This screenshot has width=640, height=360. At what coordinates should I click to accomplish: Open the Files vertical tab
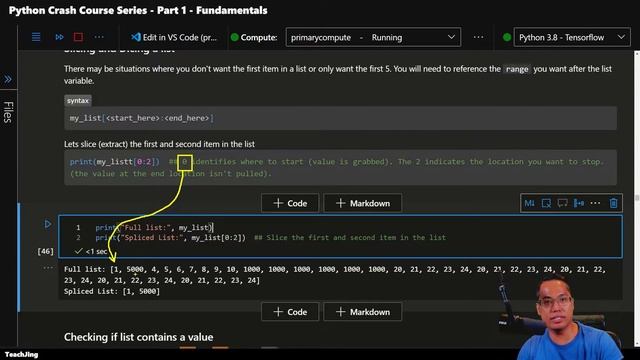[8, 112]
